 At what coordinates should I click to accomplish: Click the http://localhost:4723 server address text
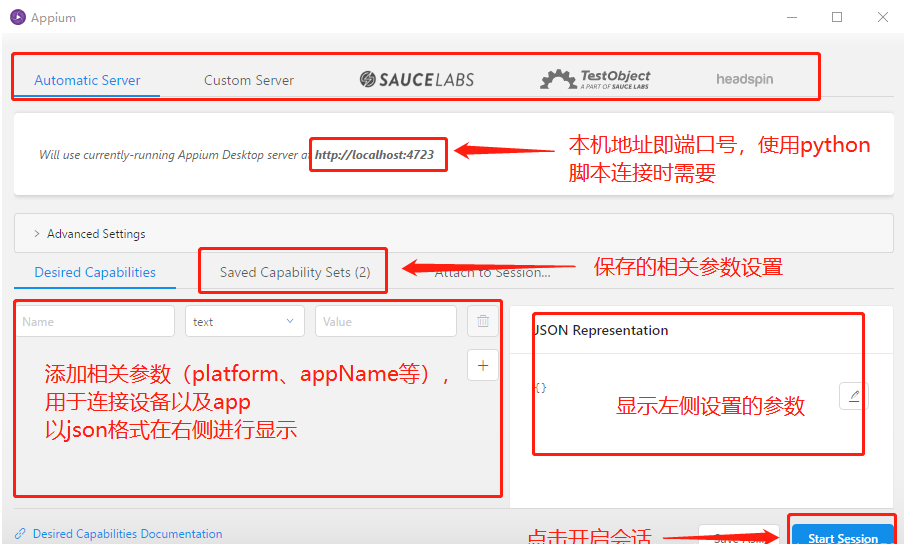pyautogui.click(x=374, y=154)
